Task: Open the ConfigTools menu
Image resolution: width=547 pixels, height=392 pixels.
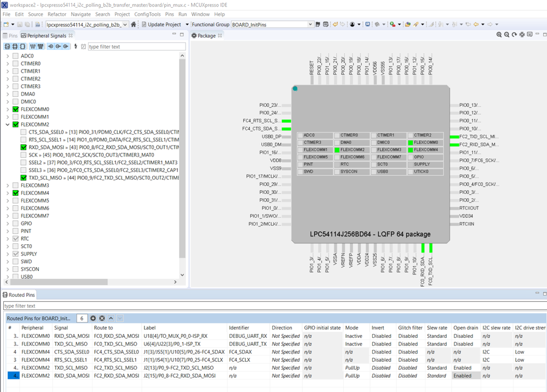Action: coord(148,14)
